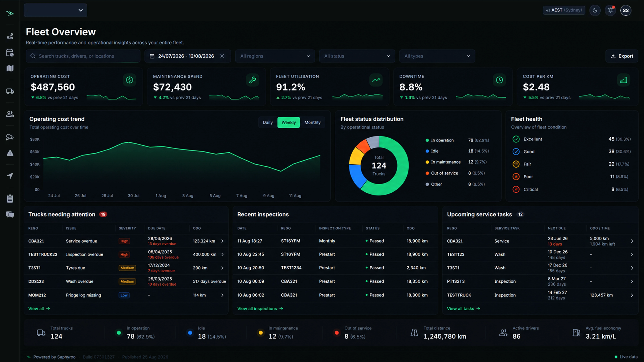Open the navigation arrow sidebar icon

(10, 176)
